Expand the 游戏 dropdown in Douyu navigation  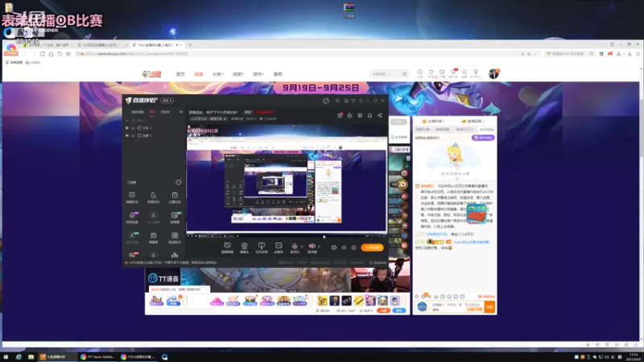point(258,74)
